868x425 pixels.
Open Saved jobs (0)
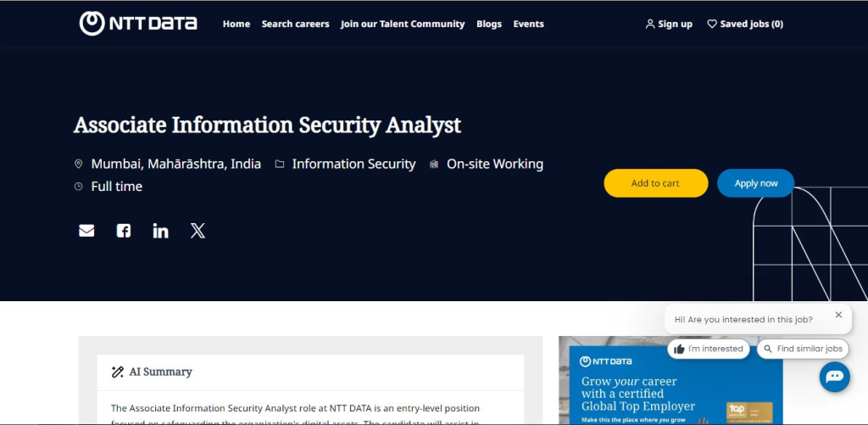(745, 24)
